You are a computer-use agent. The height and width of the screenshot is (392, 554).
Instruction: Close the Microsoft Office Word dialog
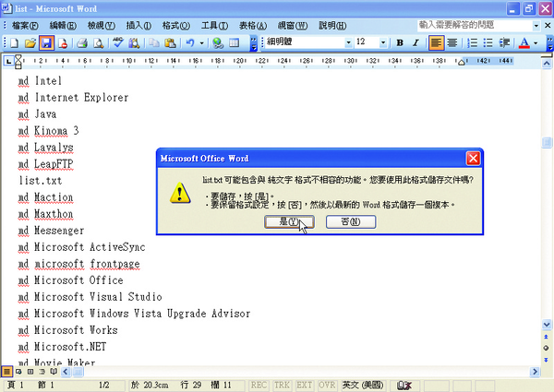pyautogui.click(x=473, y=159)
